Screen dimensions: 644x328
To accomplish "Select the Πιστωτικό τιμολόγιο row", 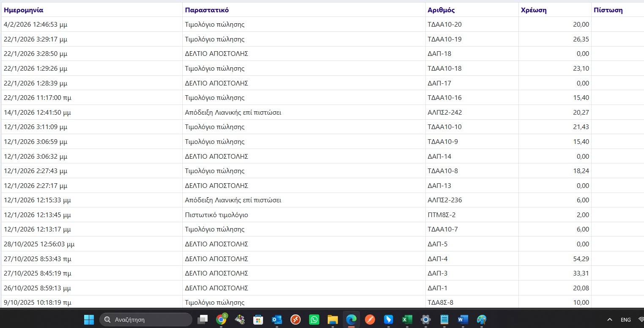I will (x=322, y=215).
